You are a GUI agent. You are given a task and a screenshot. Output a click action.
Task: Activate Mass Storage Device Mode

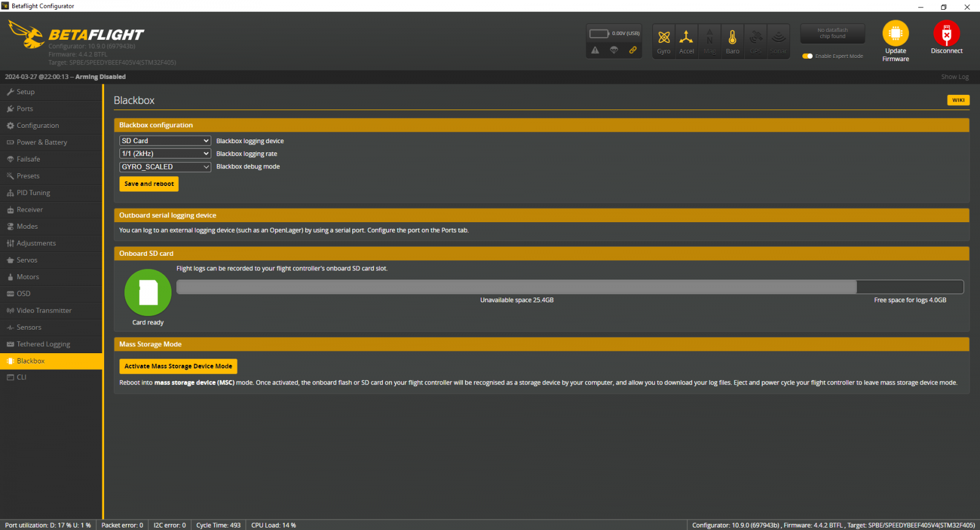click(178, 366)
